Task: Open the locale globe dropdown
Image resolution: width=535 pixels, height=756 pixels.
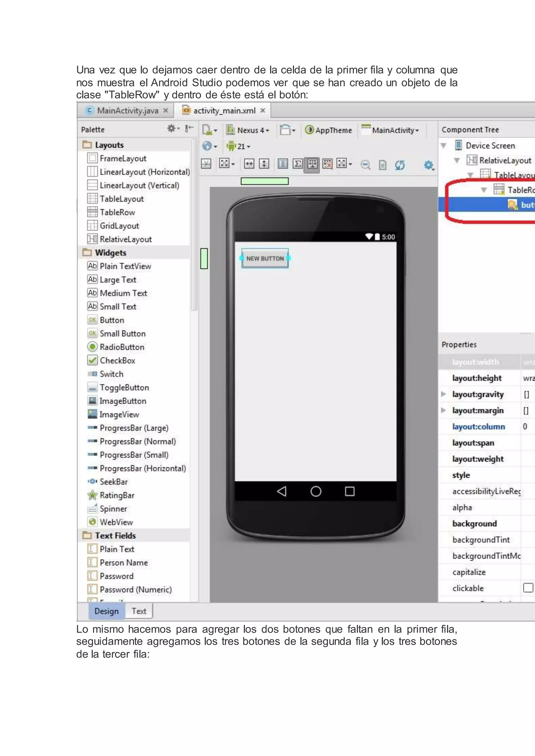Action: [210, 146]
